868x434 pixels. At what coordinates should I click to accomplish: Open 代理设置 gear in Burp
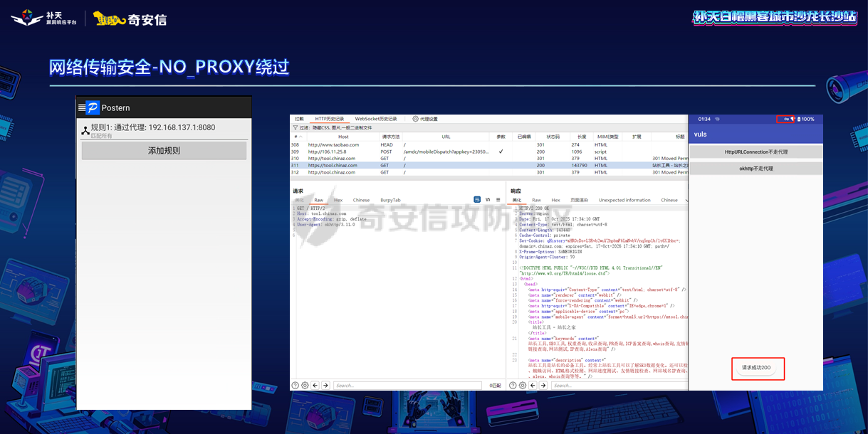point(416,119)
